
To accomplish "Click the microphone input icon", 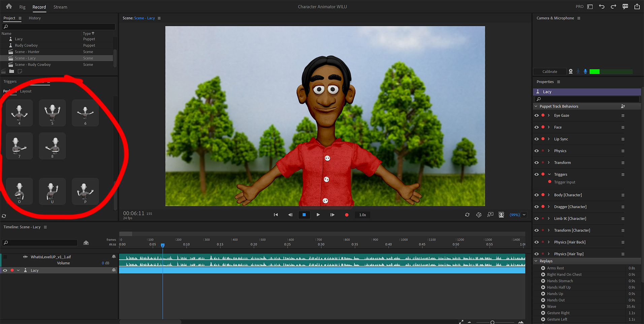I will click(585, 71).
